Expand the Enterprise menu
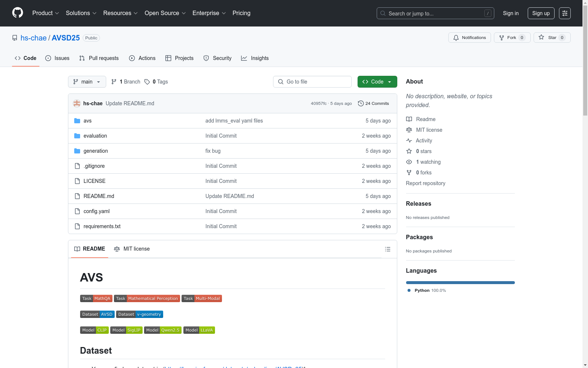588x368 pixels. (x=209, y=13)
